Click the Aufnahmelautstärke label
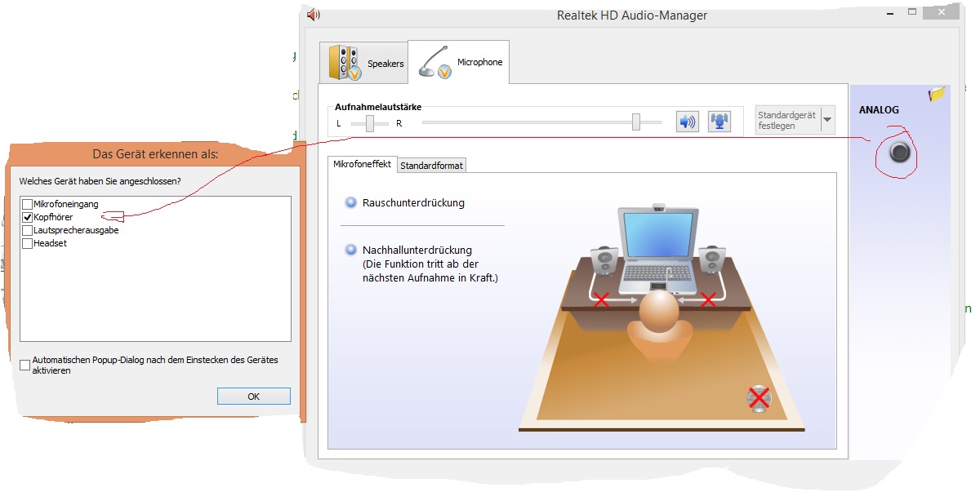Screen dimensions: 980x492 [378, 107]
